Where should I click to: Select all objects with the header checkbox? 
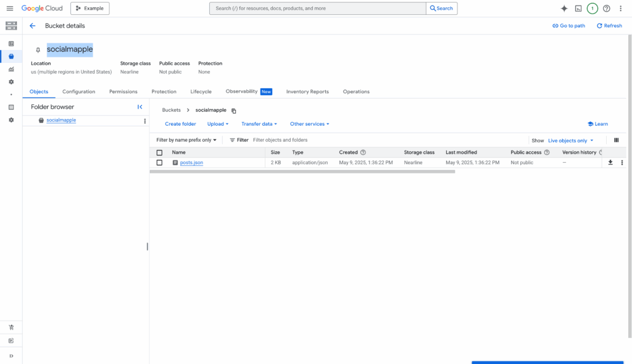click(x=160, y=153)
